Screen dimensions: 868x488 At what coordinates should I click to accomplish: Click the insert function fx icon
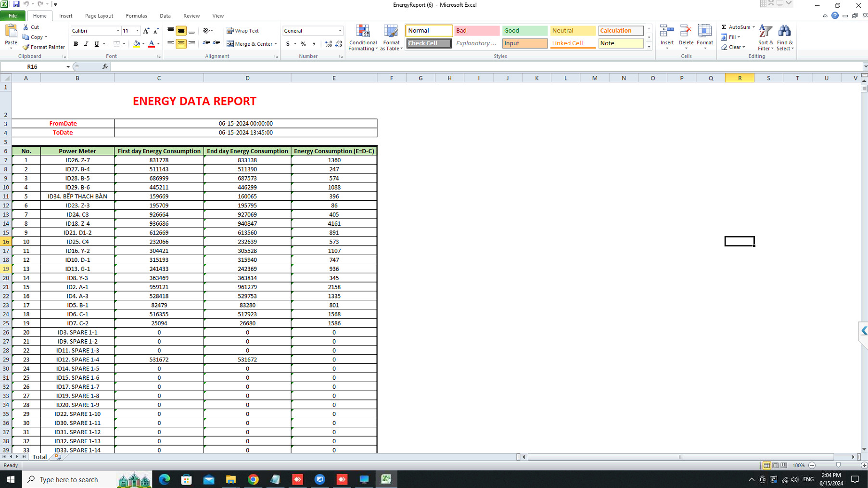105,67
